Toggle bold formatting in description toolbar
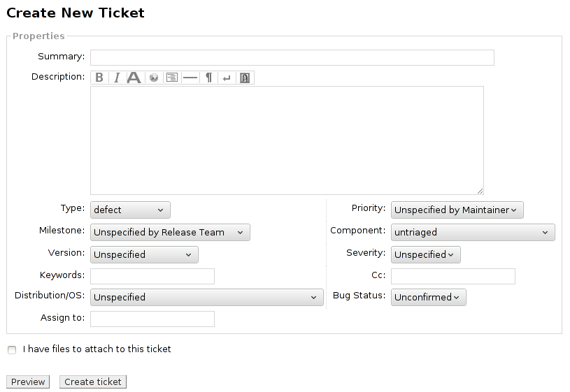This screenshot has width=570, height=392. [x=99, y=78]
